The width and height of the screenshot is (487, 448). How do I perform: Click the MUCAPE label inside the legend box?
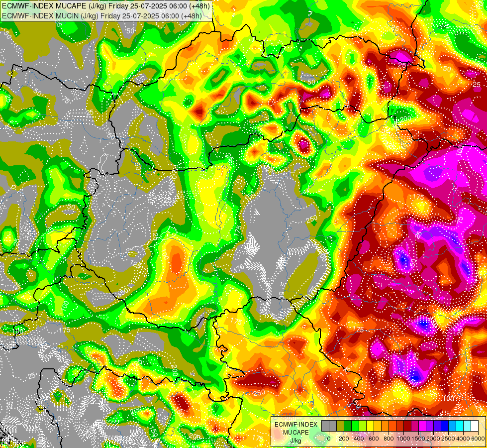[296, 433]
